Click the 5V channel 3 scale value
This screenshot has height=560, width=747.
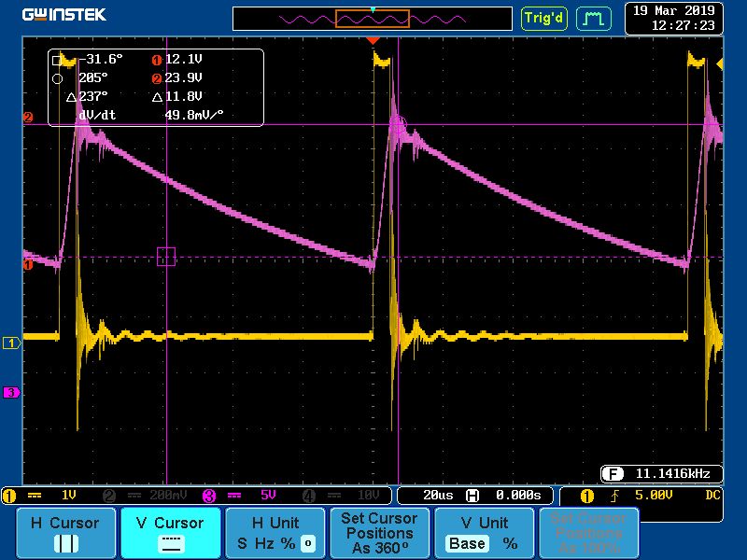point(268,496)
